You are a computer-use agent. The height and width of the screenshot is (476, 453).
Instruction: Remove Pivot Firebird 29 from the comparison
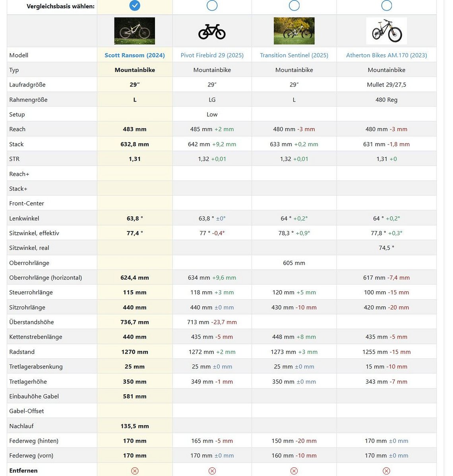tap(212, 470)
